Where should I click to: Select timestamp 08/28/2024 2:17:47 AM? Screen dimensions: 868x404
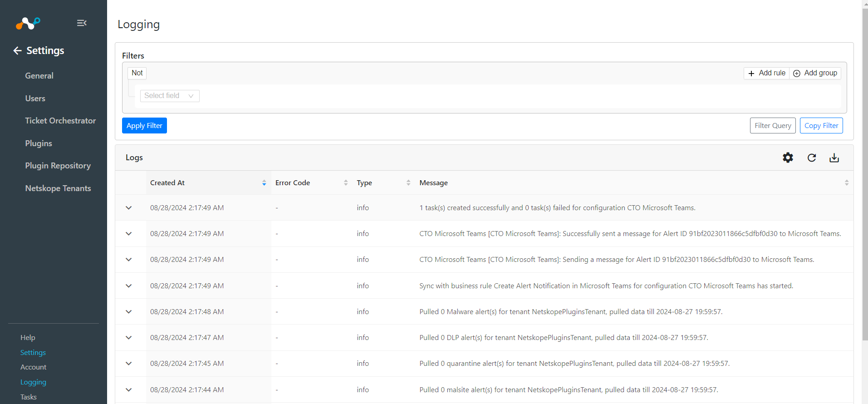[x=187, y=338]
